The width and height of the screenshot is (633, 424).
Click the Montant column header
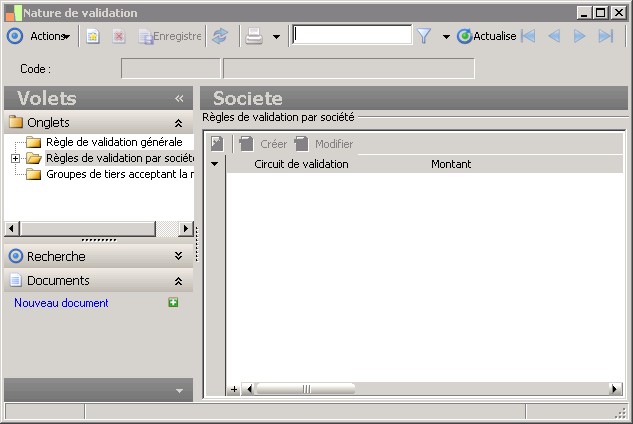click(451, 164)
